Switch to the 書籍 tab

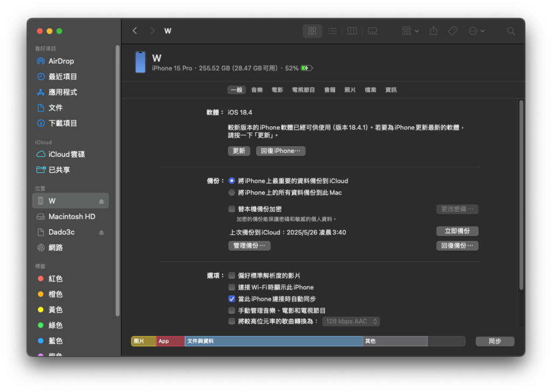pyautogui.click(x=330, y=90)
